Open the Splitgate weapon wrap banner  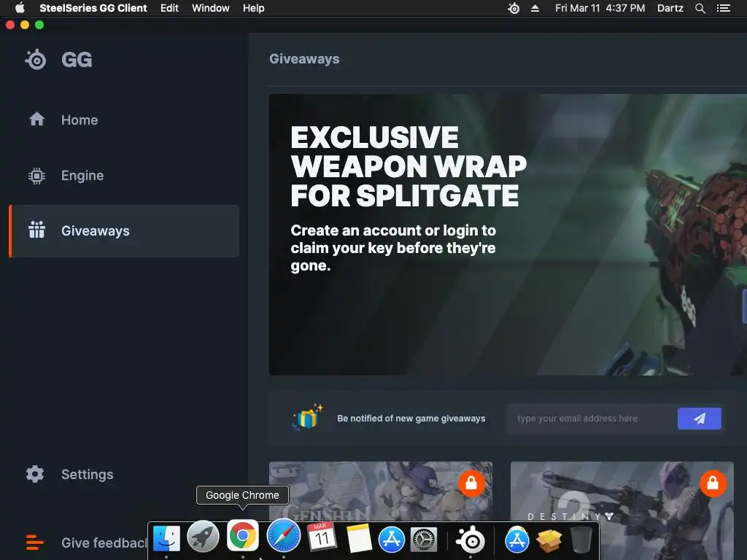coord(508,235)
